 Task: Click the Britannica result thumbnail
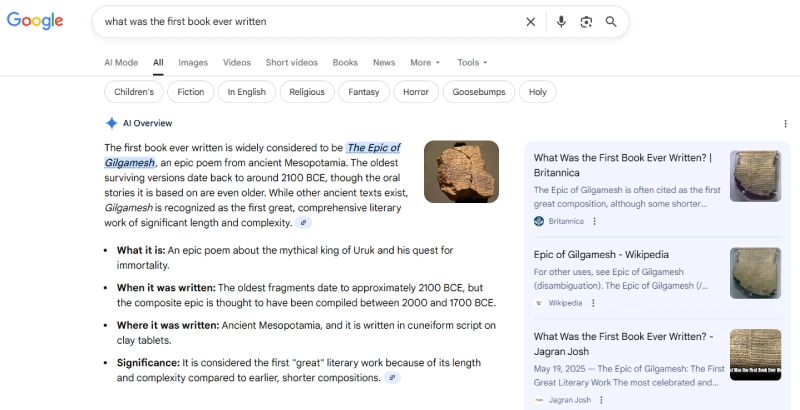click(755, 176)
